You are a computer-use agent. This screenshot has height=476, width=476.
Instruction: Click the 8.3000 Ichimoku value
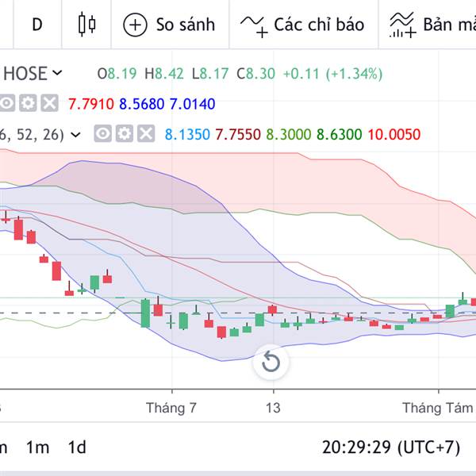289,134
